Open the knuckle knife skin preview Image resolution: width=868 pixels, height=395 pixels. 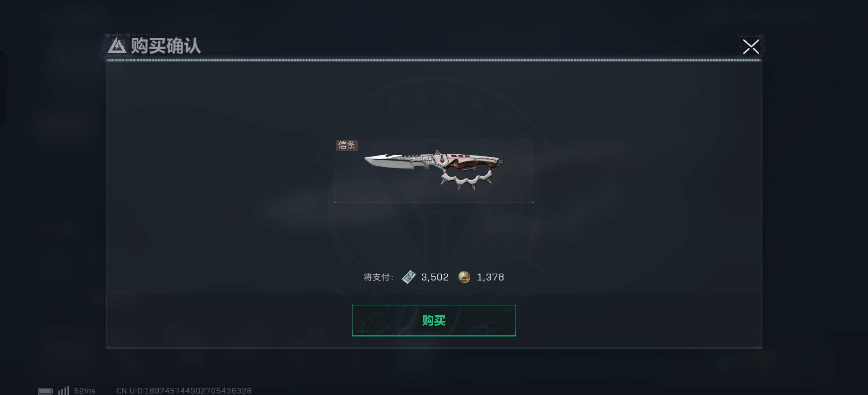434,170
